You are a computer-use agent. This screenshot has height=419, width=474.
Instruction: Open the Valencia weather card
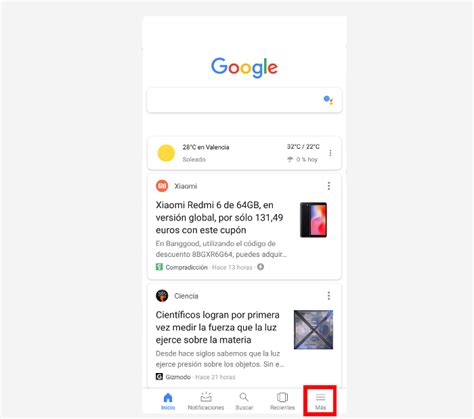point(244,153)
